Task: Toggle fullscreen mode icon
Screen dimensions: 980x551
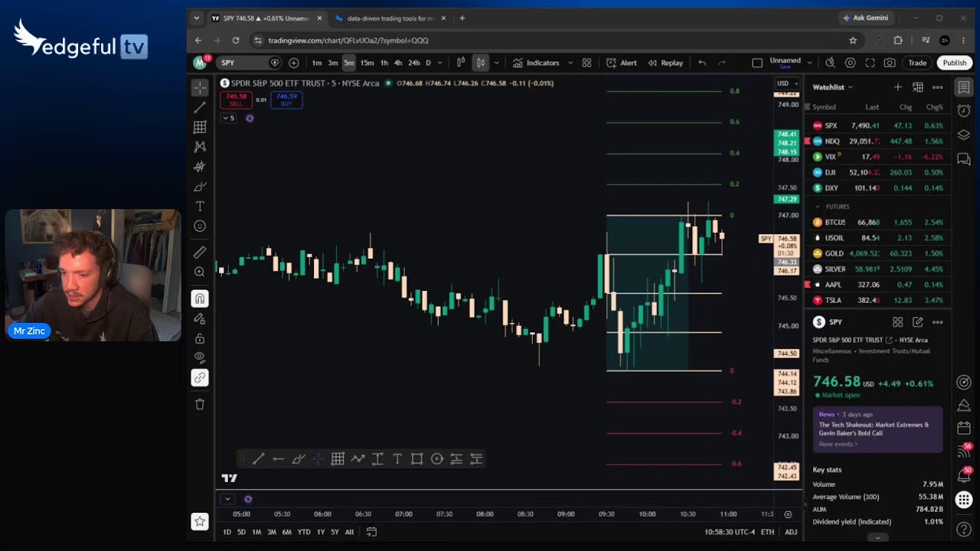Action: click(870, 63)
